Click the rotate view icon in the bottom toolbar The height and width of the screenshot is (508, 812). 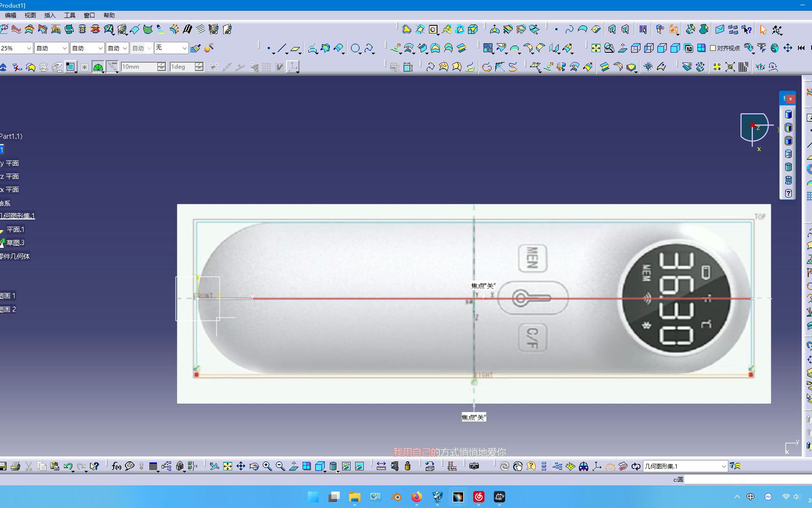(x=254, y=466)
